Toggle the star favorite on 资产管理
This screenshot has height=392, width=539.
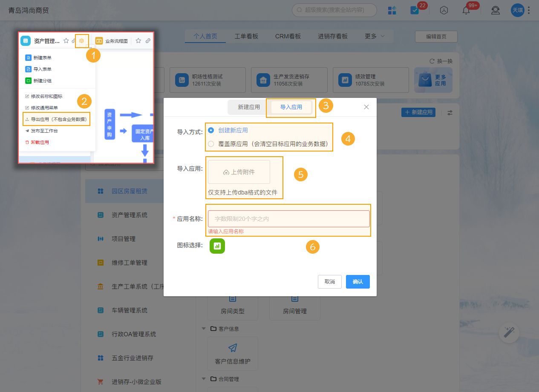point(66,40)
